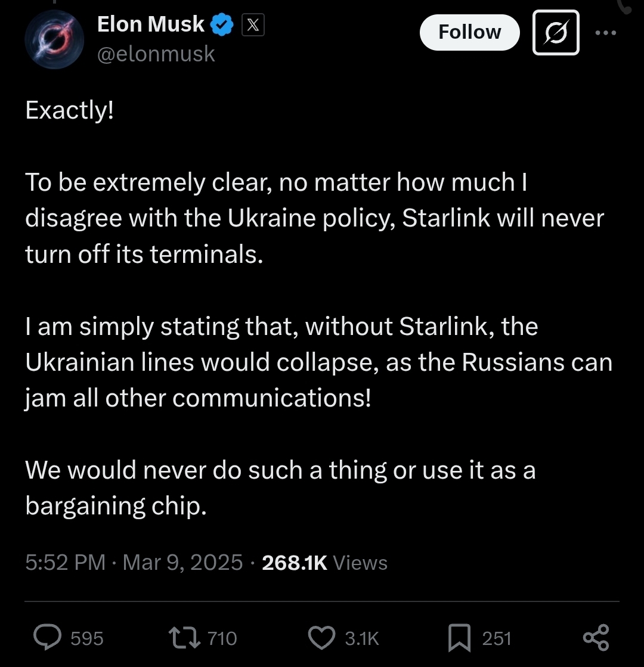
Task: Click the X affiliation badge icon
Action: (253, 25)
